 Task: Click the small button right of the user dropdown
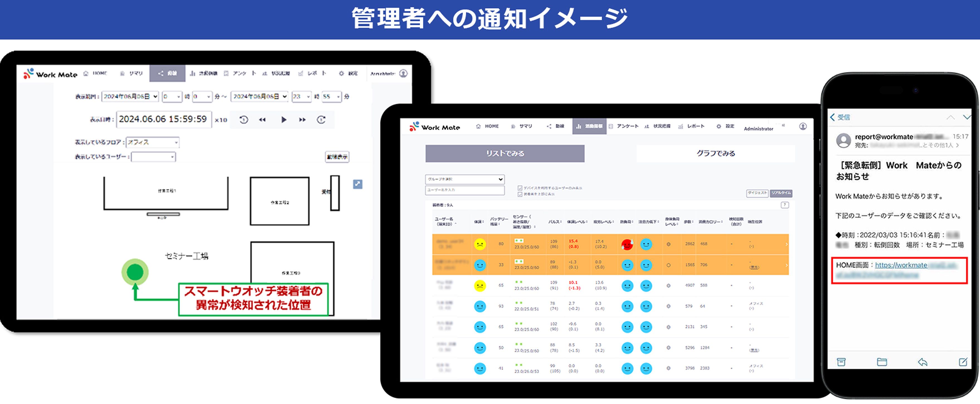click(337, 157)
